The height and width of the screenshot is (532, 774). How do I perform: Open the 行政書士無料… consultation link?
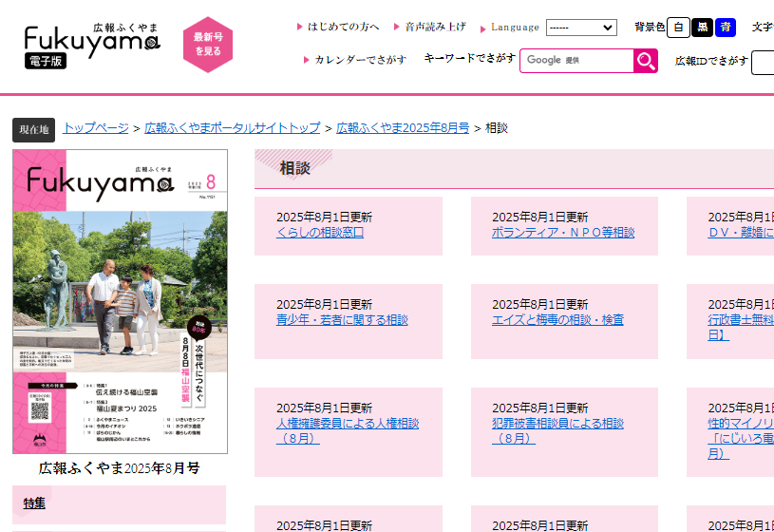(x=741, y=327)
